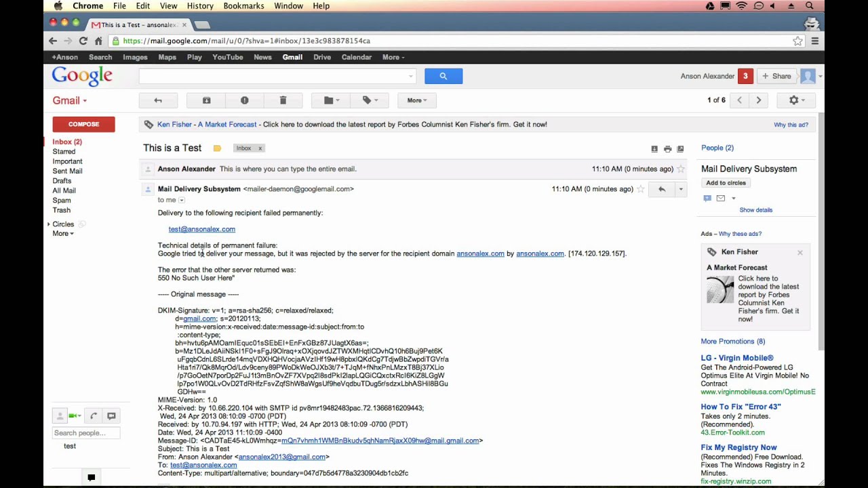Open the Move to folder dropdown
This screenshot has width=868, height=488.
click(x=331, y=100)
